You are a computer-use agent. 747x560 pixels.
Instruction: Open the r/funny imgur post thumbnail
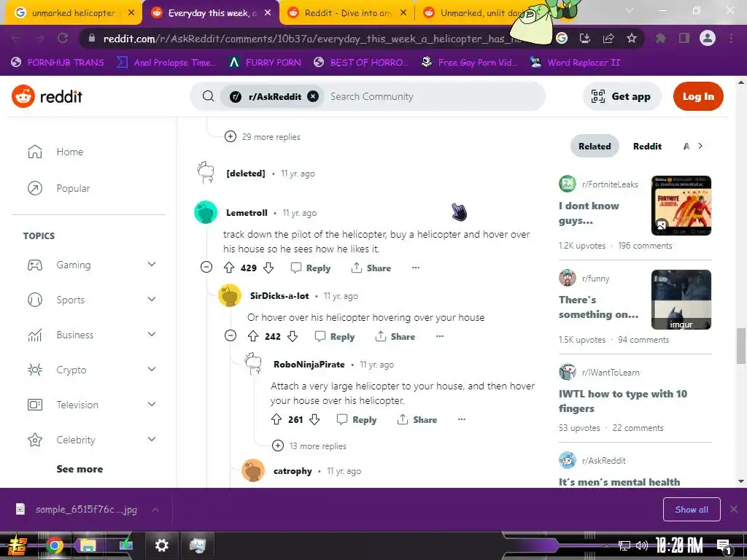point(681,300)
